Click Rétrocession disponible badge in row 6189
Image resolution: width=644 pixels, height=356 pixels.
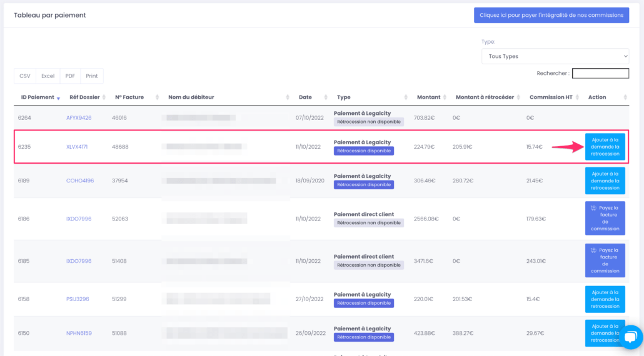click(x=364, y=185)
